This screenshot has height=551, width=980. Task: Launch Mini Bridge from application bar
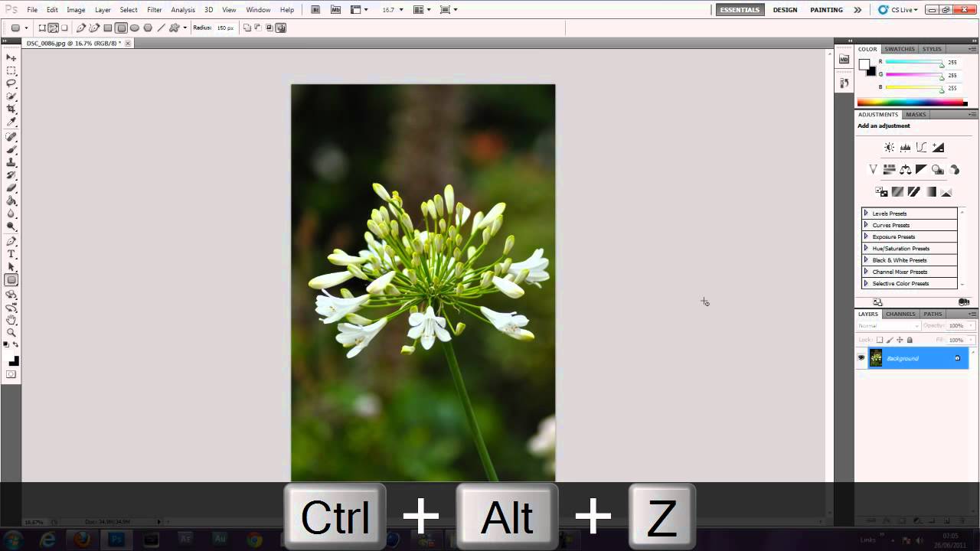[x=335, y=10]
